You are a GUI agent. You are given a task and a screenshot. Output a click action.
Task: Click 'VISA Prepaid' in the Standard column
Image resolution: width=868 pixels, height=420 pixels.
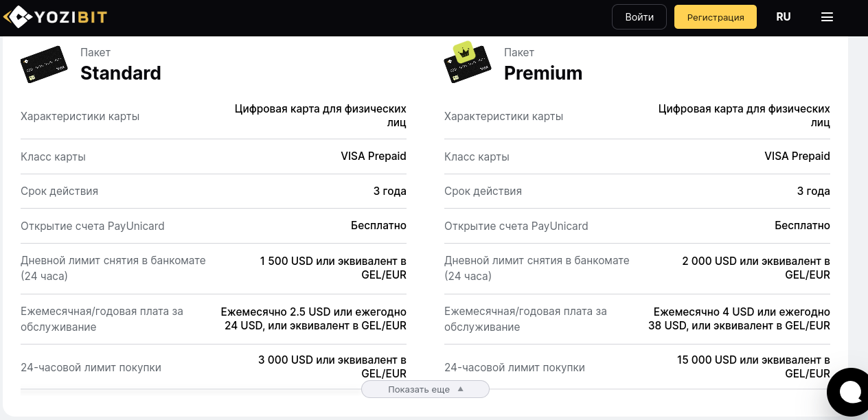tap(374, 156)
